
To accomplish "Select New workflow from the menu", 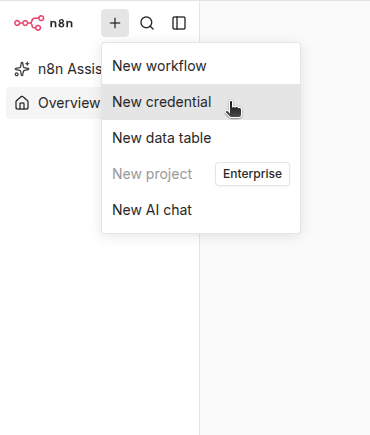I will click(x=201, y=66).
